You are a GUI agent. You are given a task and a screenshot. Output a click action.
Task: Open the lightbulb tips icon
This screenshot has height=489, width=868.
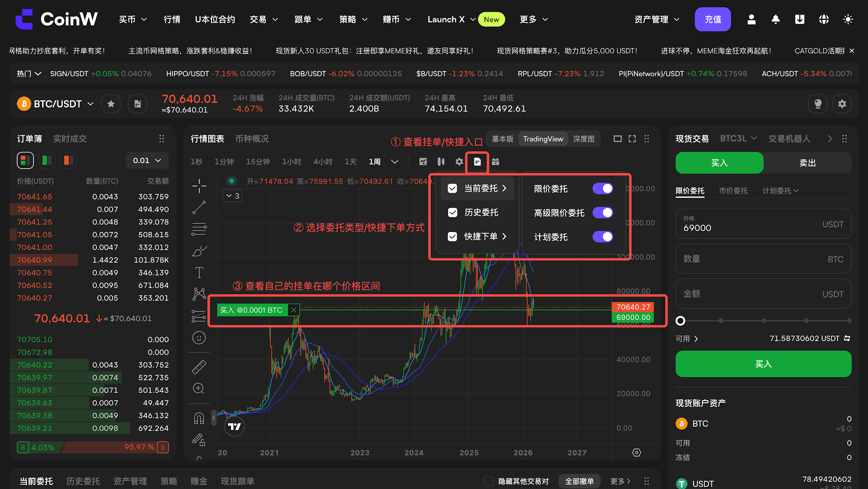tap(818, 104)
